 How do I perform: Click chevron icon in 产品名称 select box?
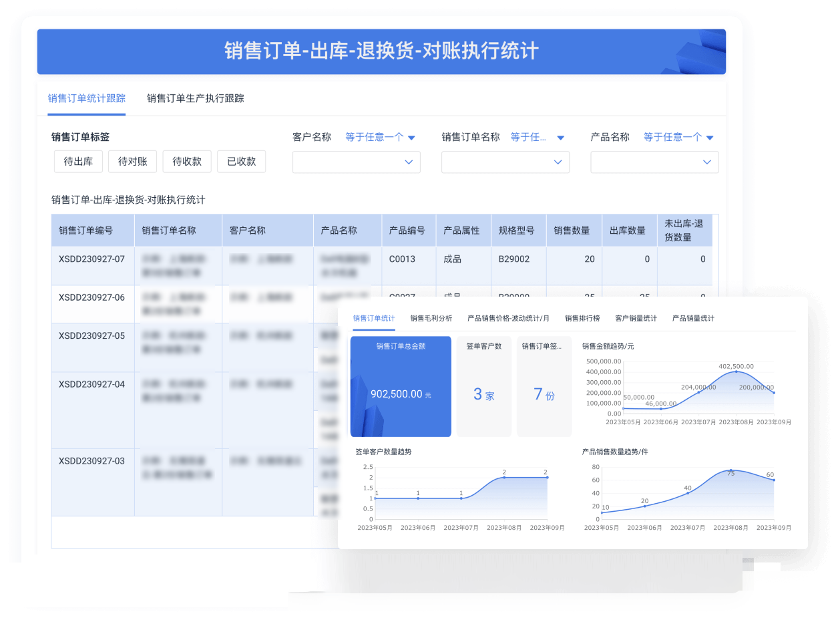706,162
